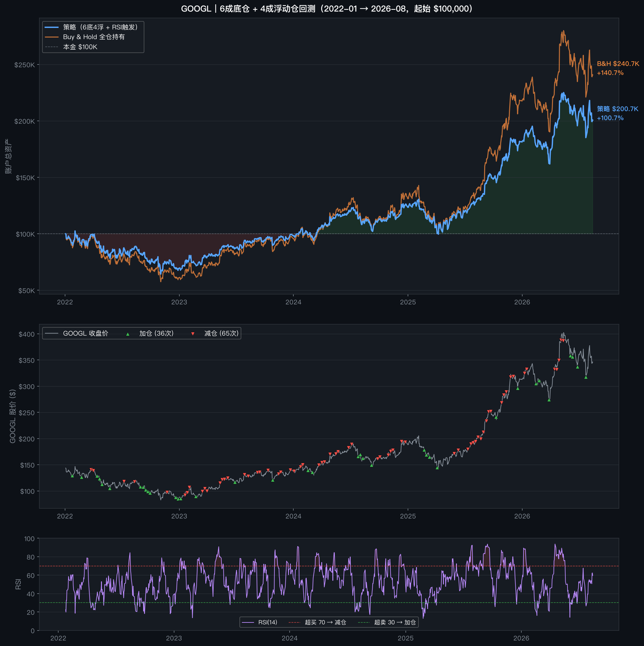The height and width of the screenshot is (646, 644).
Task: Click 2025 tick label under the equity chart
Action: pos(408,302)
